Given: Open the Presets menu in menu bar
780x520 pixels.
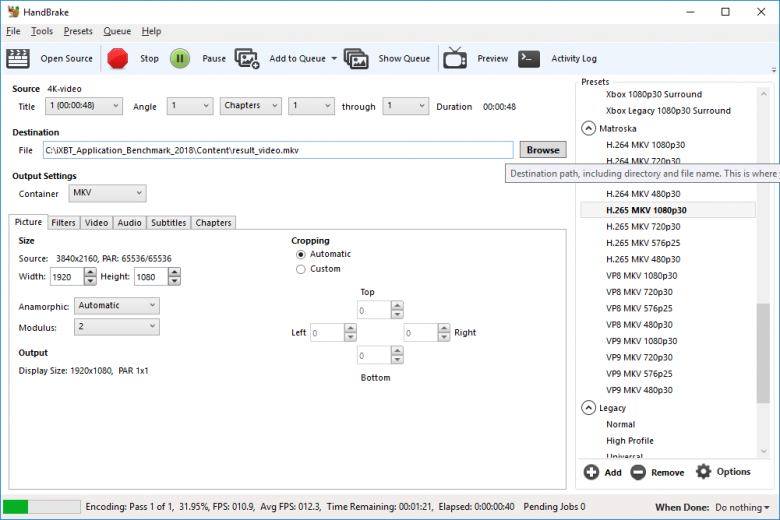Looking at the screenshot, I should pyautogui.click(x=78, y=31).
